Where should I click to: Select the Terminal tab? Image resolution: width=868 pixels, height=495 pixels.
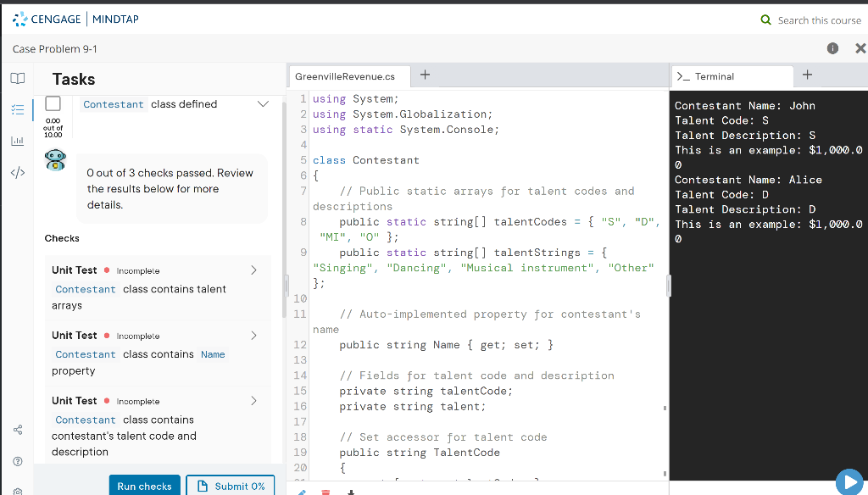[x=732, y=76]
